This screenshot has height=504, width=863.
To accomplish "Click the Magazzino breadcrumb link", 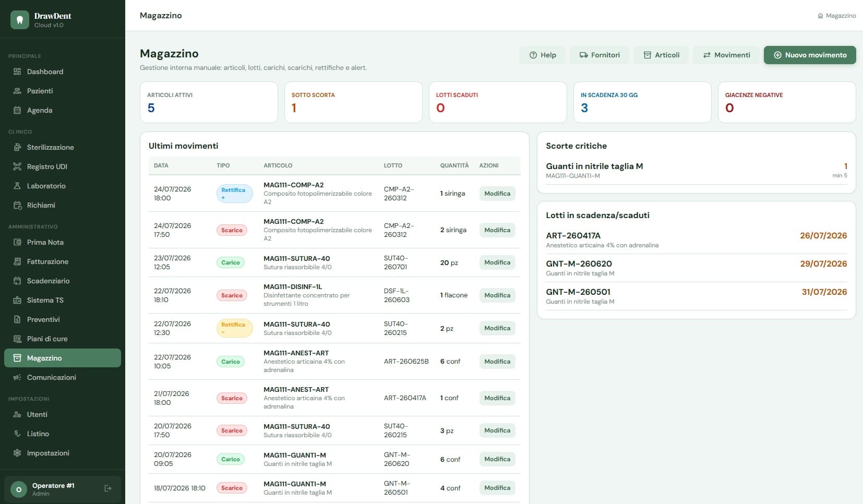I will pos(841,16).
